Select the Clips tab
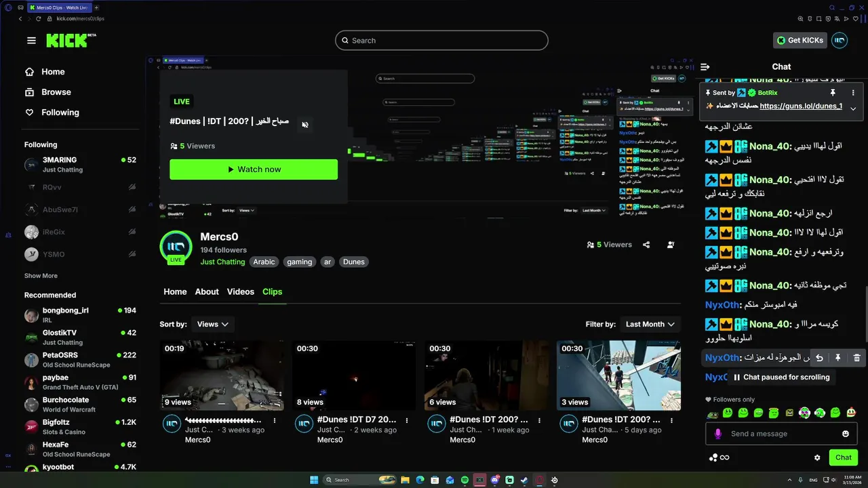Viewport: 868px width, 488px height. pyautogui.click(x=272, y=292)
